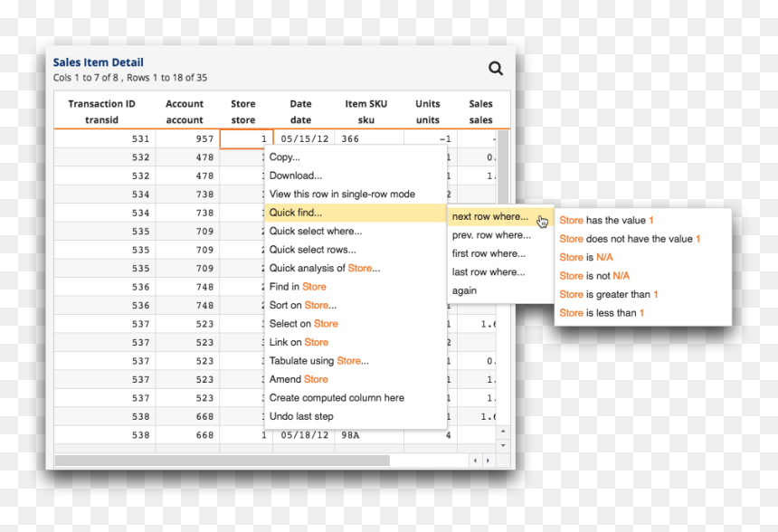This screenshot has height=532, width=778.
Task: Click the horizontal scrollbar thumb
Action: pos(223,461)
